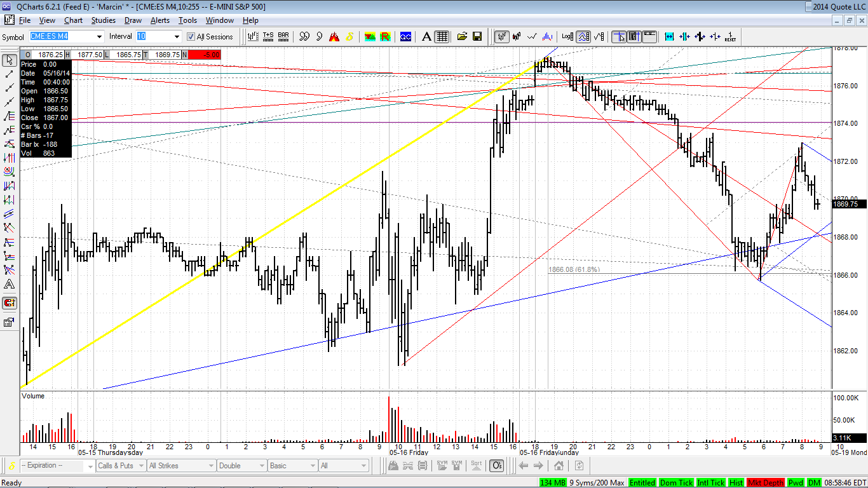Toggle the bar chart style button

[x=501, y=36]
